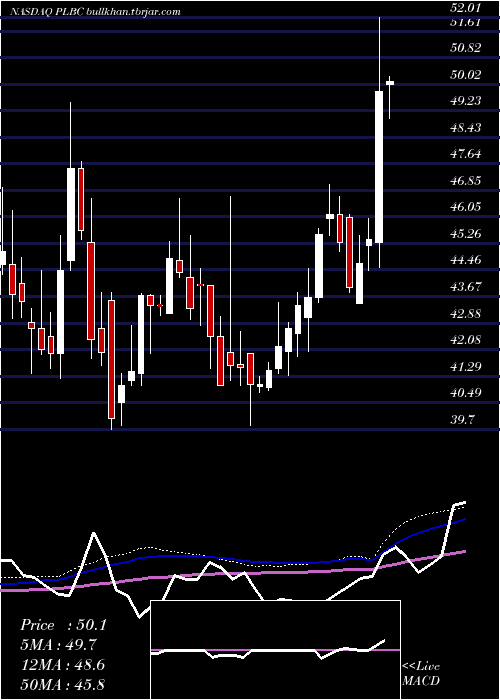
Task: Click the MACD inset chart panel
Action: coord(275,650)
